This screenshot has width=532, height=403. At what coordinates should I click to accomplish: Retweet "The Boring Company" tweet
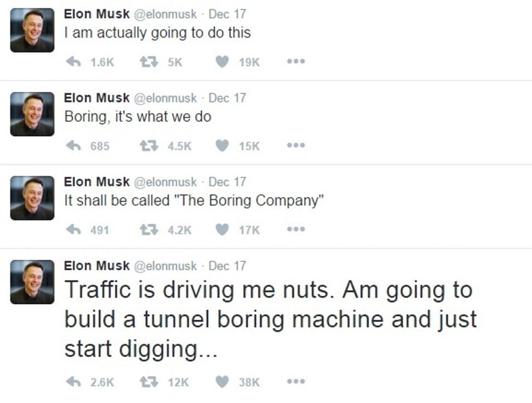[145, 230]
